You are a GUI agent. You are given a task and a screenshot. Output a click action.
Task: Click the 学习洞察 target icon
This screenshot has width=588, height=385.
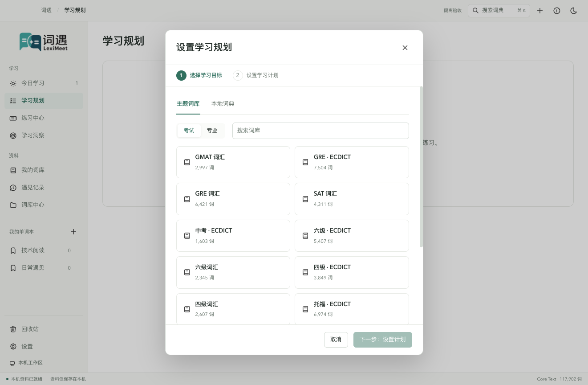point(13,135)
